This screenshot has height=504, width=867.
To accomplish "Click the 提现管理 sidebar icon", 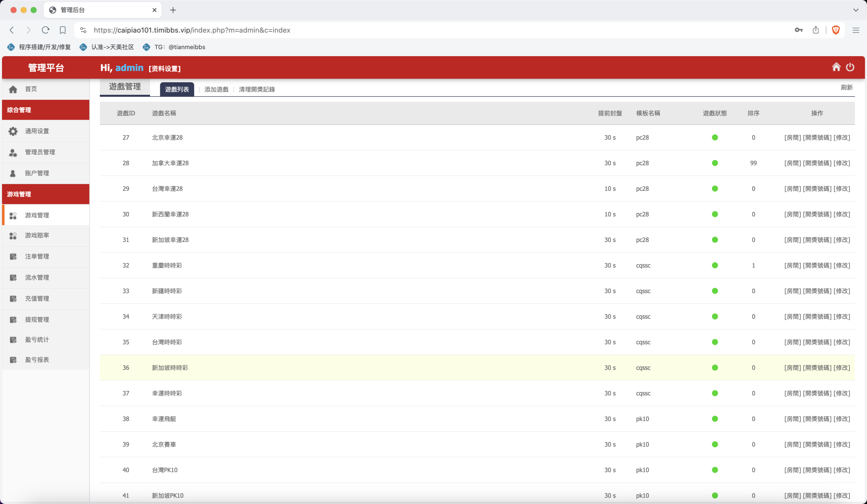I will (x=13, y=320).
